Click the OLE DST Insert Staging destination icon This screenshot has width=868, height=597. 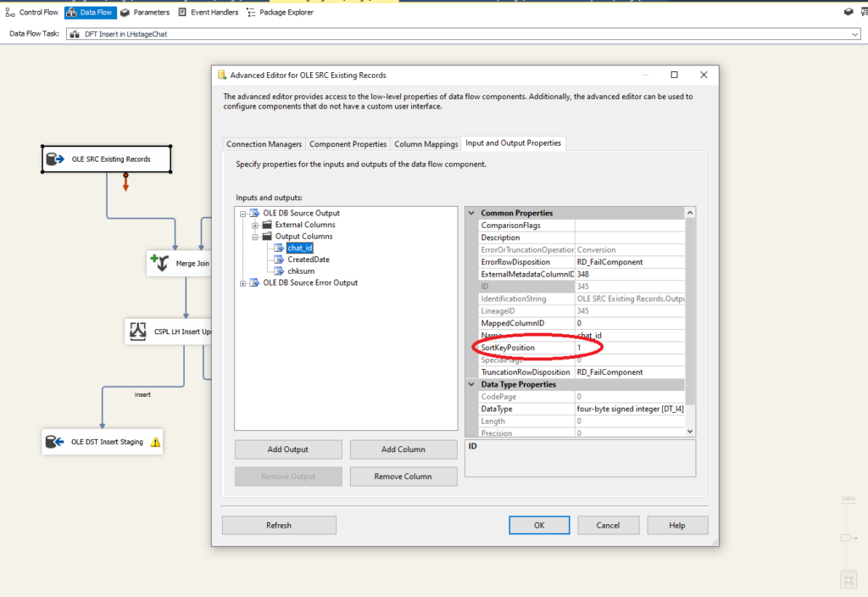pyautogui.click(x=55, y=442)
